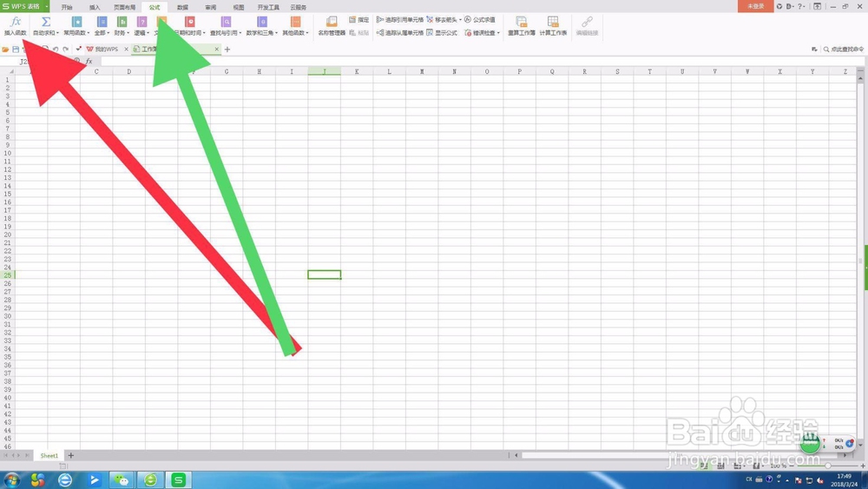Click the 日期和时间 clock icon
The width and height of the screenshot is (868, 489).
[x=190, y=22]
